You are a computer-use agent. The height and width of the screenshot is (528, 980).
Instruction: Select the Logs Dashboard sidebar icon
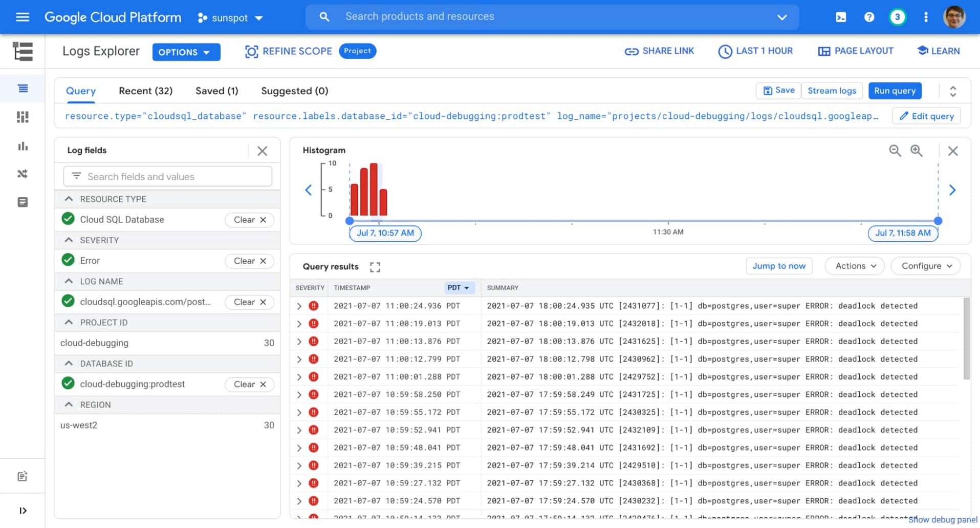(x=23, y=117)
